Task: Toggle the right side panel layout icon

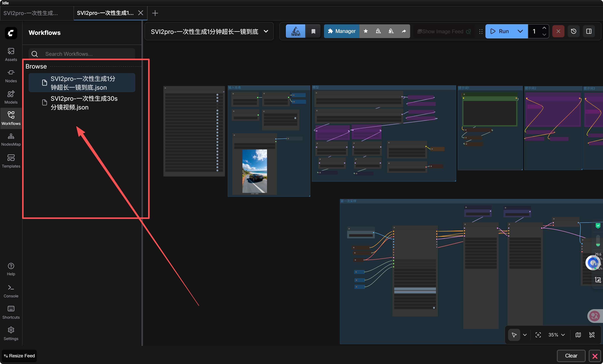Action: click(x=589, y=31)
